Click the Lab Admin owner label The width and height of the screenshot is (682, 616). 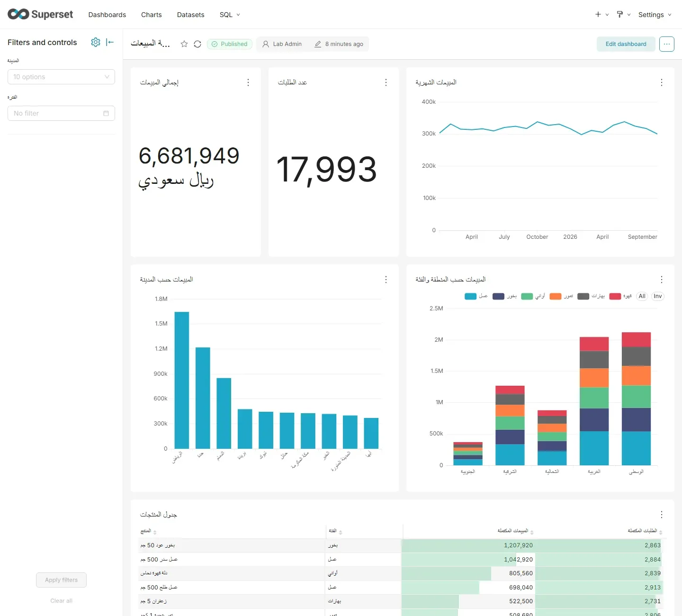[x=282, y=44]
